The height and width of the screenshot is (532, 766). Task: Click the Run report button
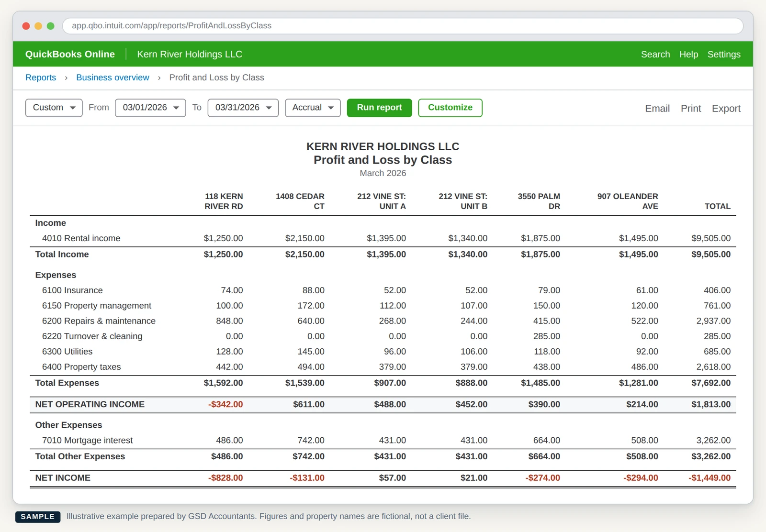click(x=379, y=108)
